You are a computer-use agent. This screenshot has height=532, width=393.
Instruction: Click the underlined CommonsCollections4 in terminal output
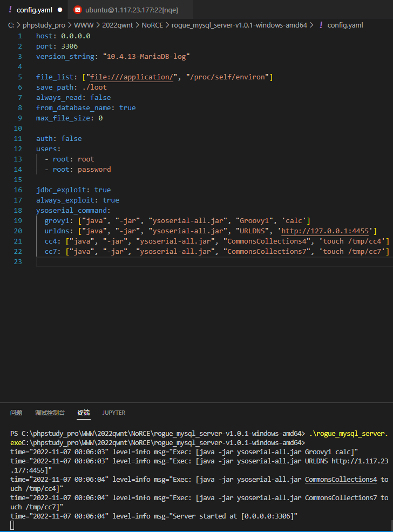pyautogui.click(x=341, y=480)
